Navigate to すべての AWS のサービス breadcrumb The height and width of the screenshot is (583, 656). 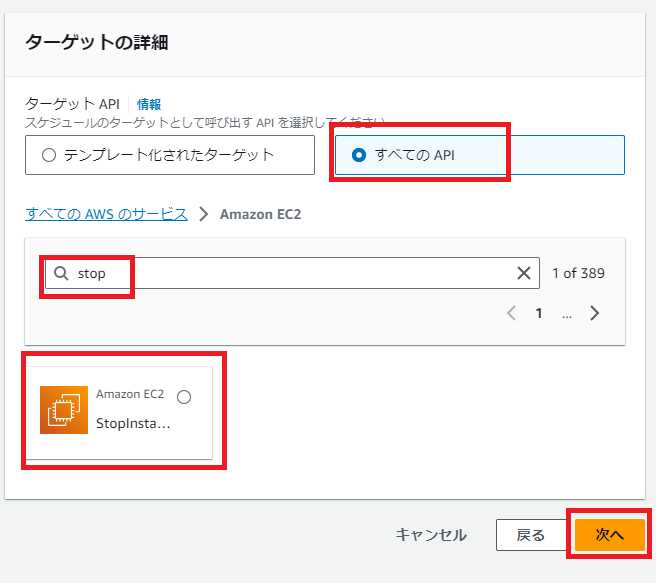click(x=106, y=214)
